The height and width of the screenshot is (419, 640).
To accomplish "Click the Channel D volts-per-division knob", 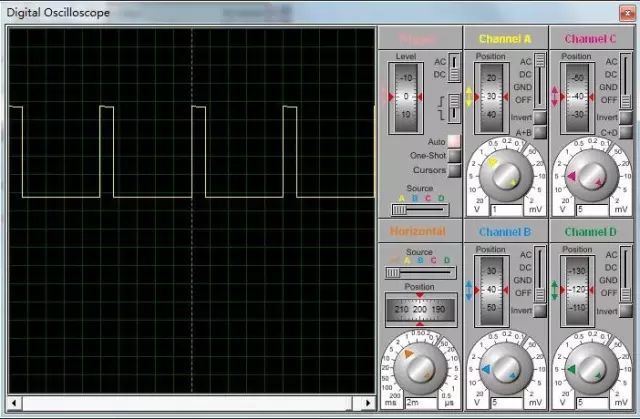I will click(x=591, y=370).
